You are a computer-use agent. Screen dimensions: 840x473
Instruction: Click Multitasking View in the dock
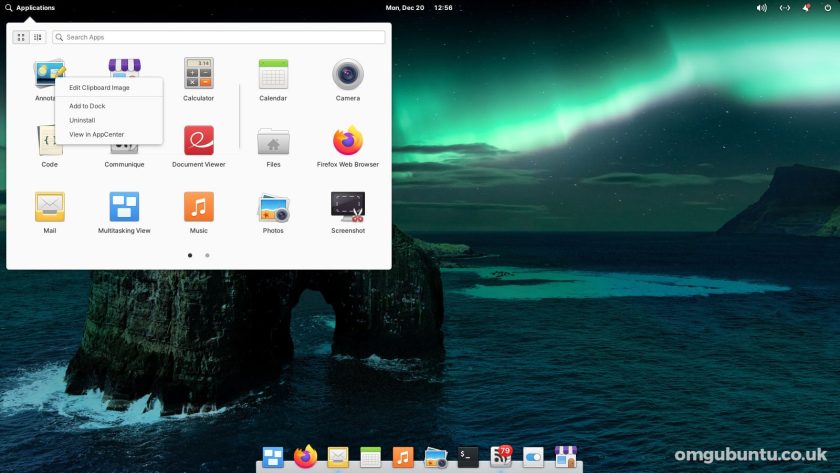click(x=273, y=457)
